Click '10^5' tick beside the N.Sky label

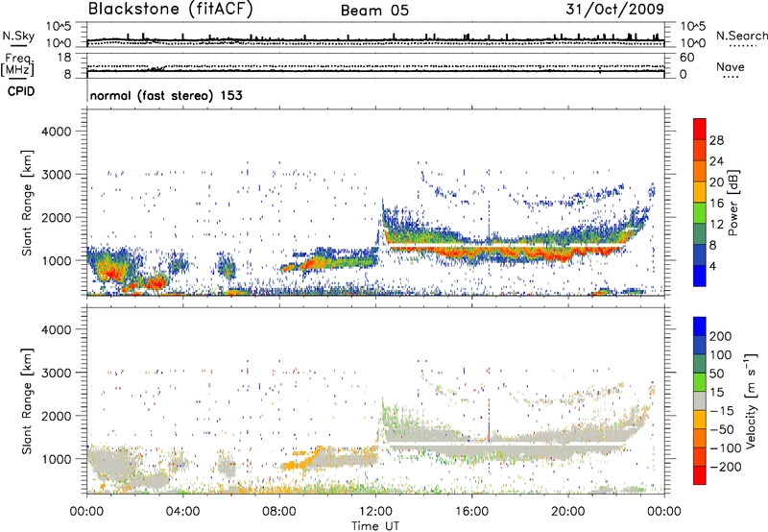pos(59,26)
